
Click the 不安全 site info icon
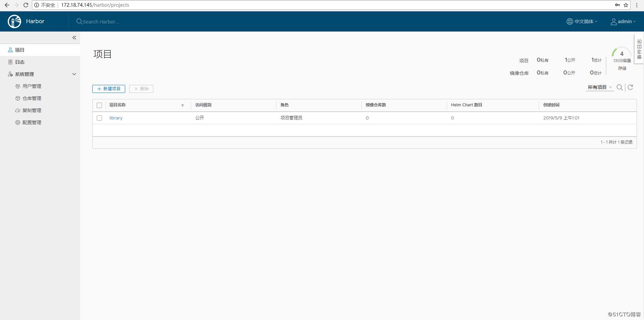[37, 5]
